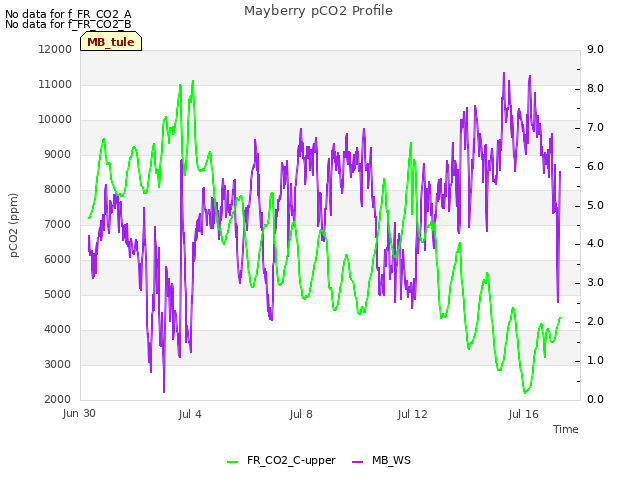
Task: Click the 4.0 right axis value
Action: [x=595, y=244]
